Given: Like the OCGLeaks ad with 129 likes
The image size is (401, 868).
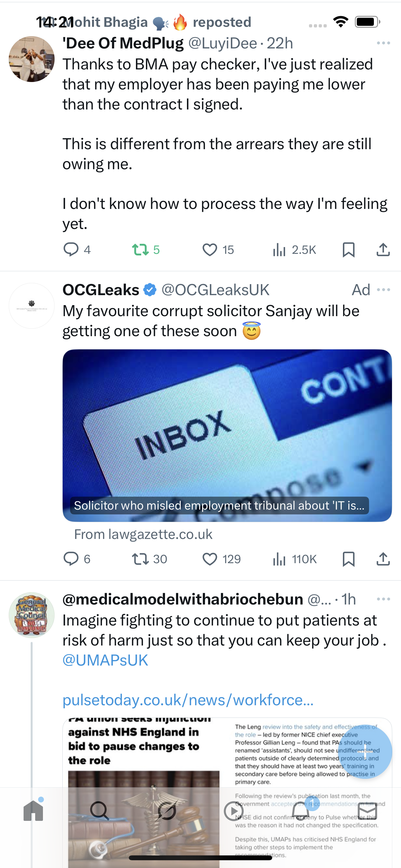Looking at the screenshot, I should click(210, 559).
